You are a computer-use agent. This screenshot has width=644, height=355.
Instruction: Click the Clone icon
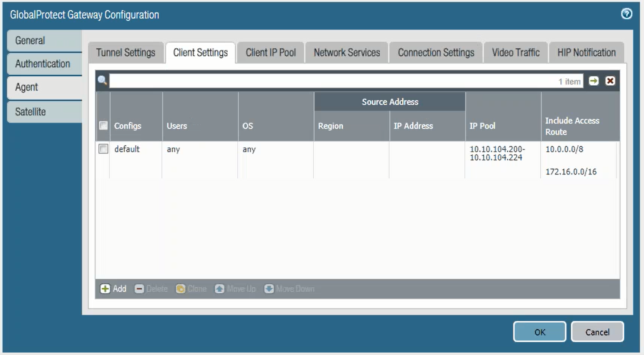point(180,289)
